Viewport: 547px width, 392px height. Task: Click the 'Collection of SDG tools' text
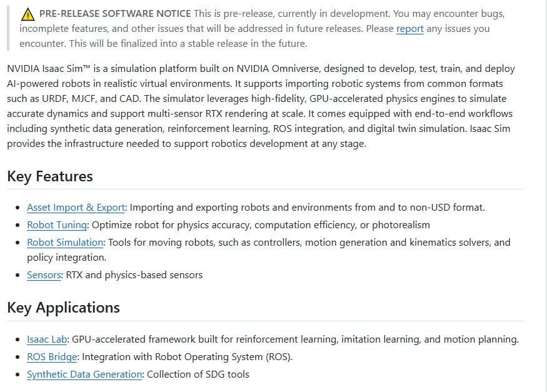(198, 374)
